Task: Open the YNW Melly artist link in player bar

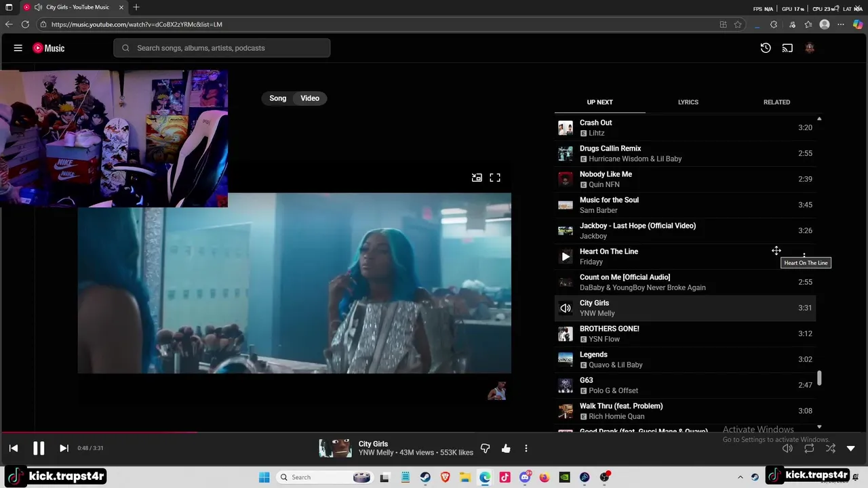Action: point(376,453)
